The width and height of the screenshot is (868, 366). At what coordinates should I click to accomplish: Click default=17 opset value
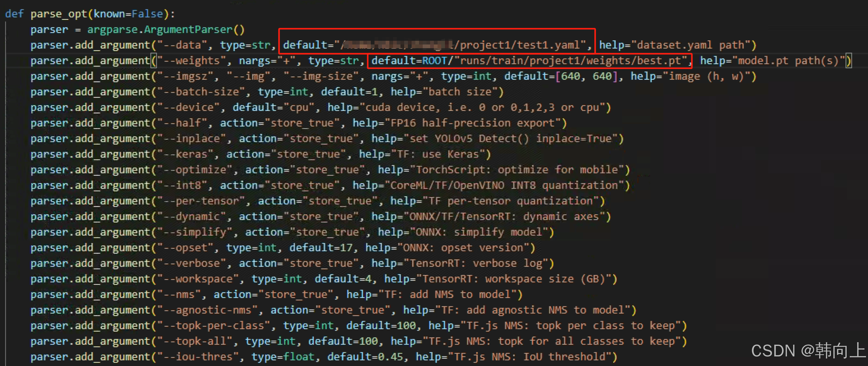[321, 248]
